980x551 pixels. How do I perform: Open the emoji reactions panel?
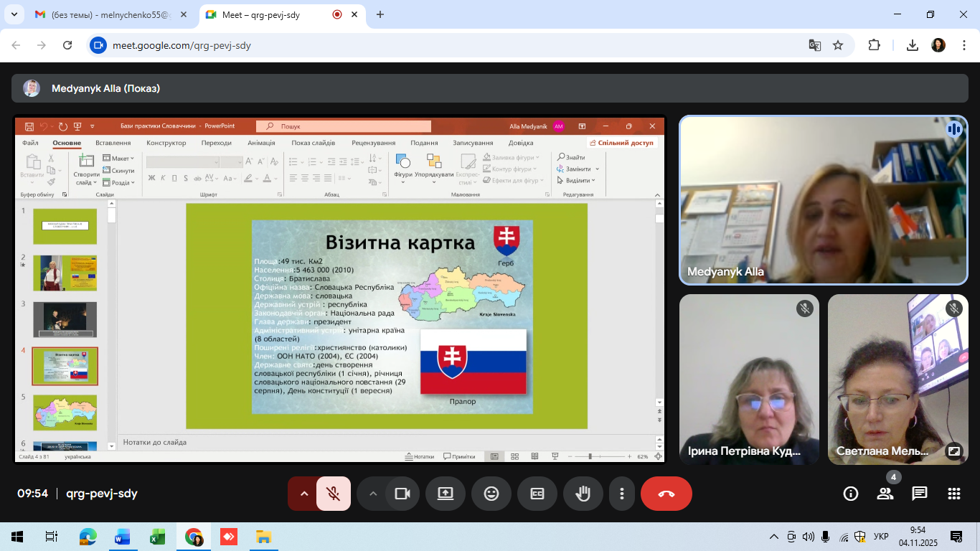pyautogui.click(x=491, y=494)
